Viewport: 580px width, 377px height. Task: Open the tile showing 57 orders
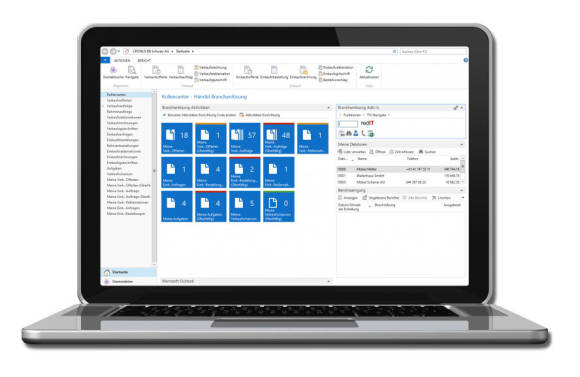pyautogui.click(x=245, y=138)
